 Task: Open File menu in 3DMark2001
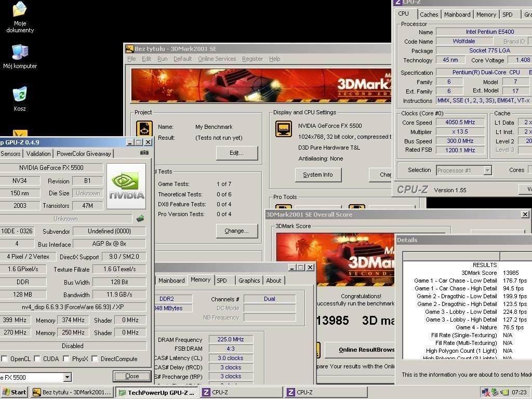coord(131,59)
